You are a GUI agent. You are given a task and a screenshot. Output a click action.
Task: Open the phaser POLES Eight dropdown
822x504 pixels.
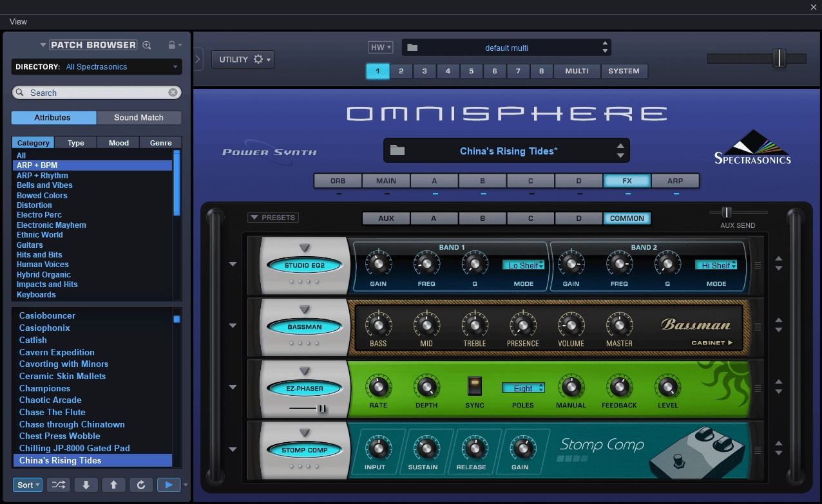523,388
